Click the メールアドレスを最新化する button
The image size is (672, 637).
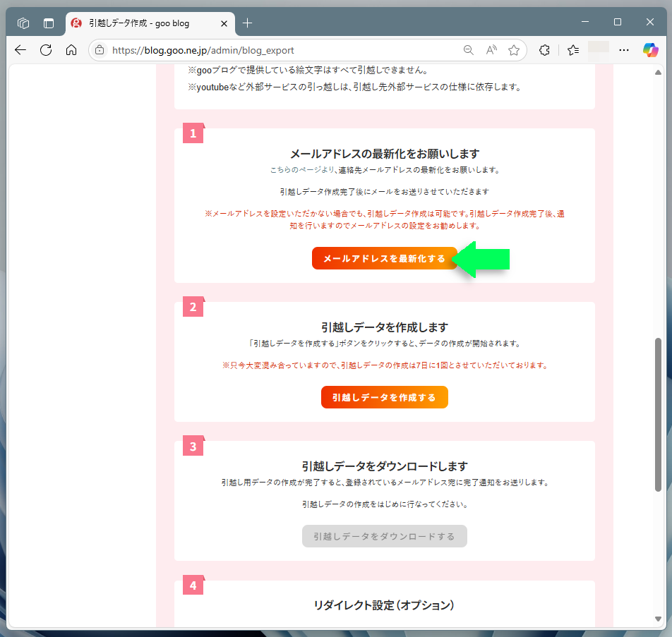384,258
